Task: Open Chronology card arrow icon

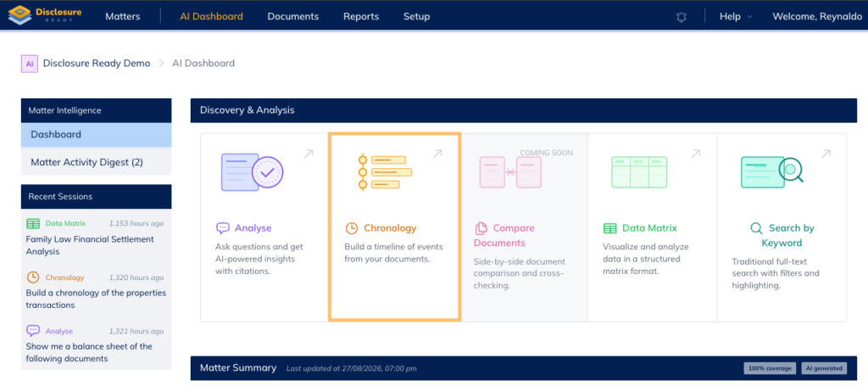Action: (x=437, y=154)
